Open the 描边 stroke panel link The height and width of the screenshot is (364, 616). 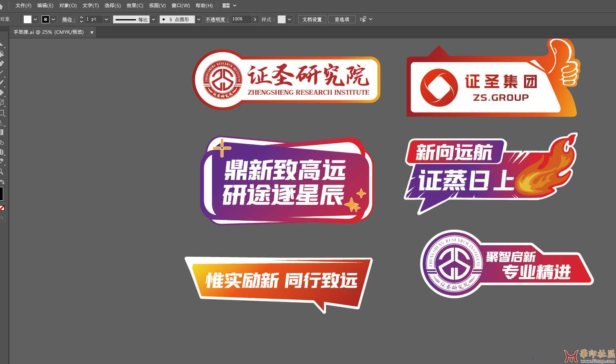[68, 20]
